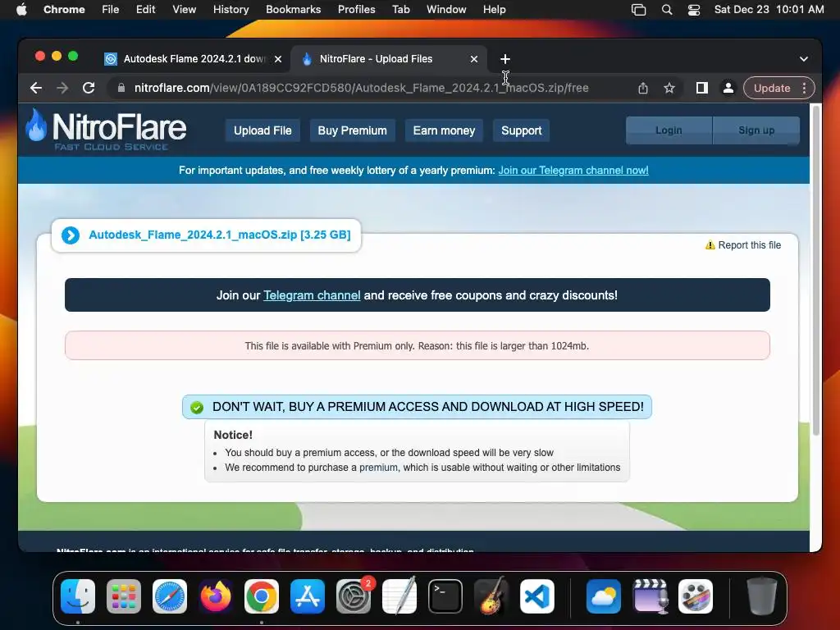840x630 pixels.
Task: Go back with the browser back arrow
Action: [x=36, y=88]
